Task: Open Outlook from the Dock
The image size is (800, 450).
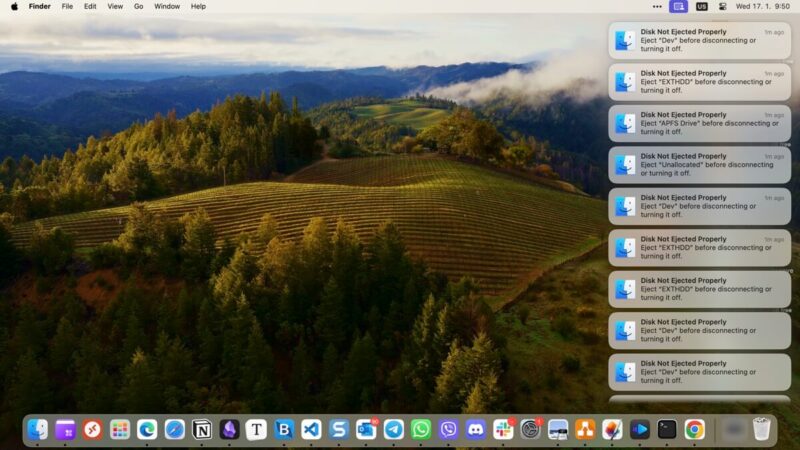Action: [x=366, y=430]
